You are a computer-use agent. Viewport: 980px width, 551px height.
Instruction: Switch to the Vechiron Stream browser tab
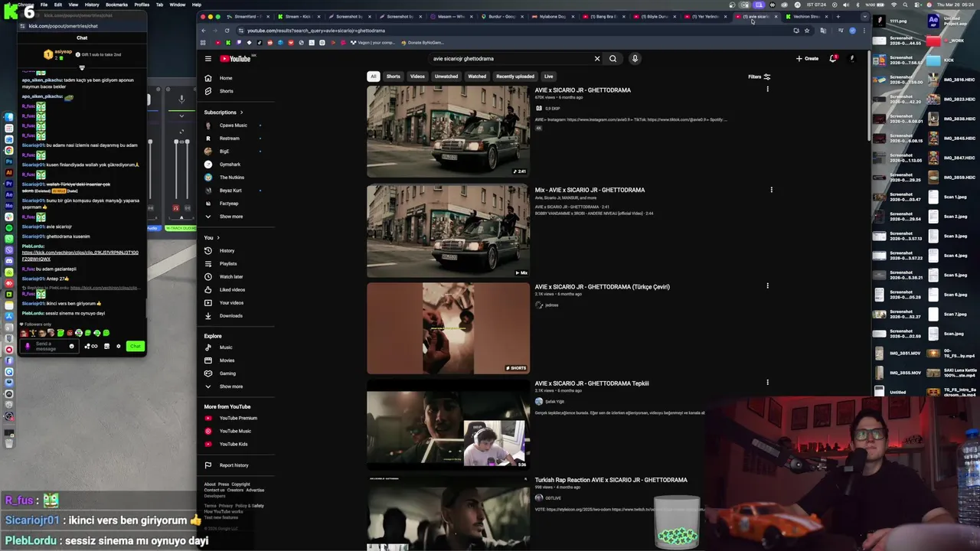click(805, 16)
